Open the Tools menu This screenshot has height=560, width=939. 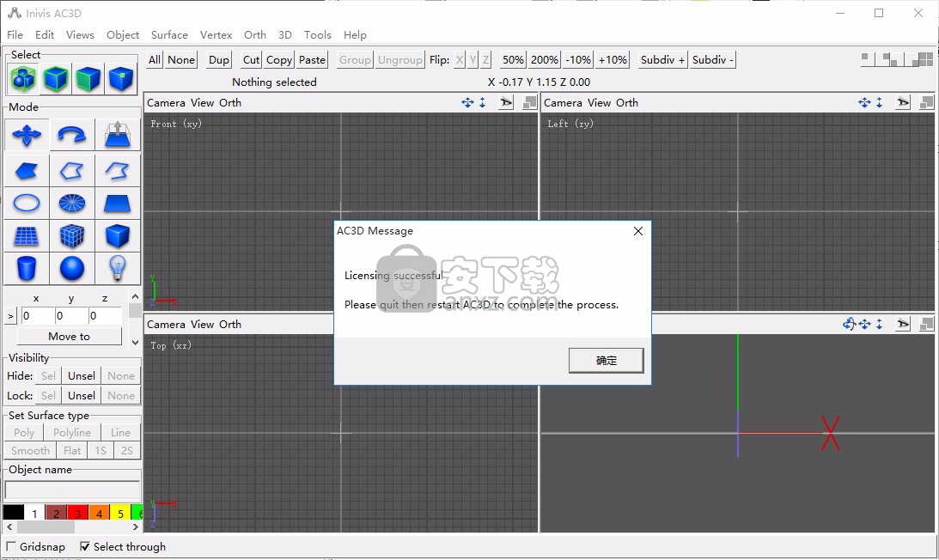[317, 34]
